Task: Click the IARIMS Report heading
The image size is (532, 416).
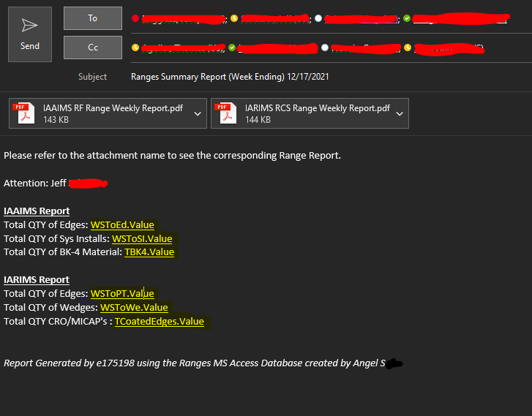Action: (x=37, y=280)
